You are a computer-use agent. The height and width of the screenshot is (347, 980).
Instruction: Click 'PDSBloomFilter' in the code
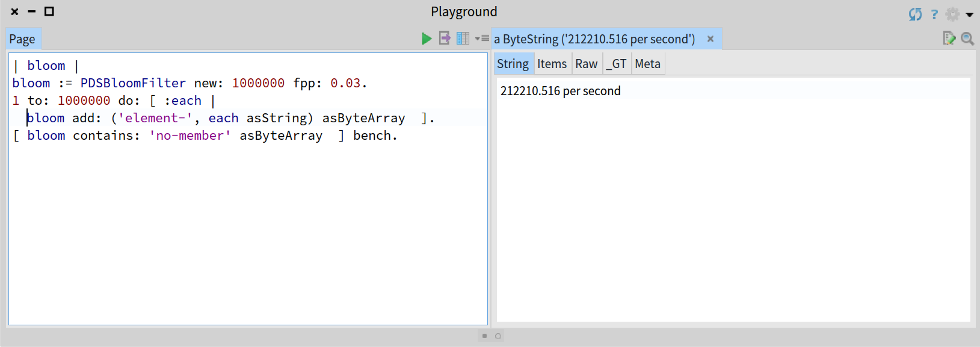click(x=133, y=83)
